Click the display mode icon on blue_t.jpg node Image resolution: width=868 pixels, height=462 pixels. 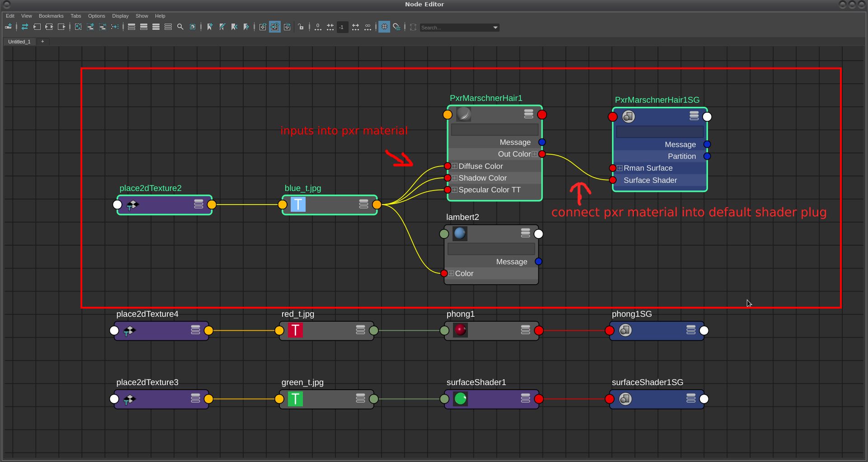363,205
